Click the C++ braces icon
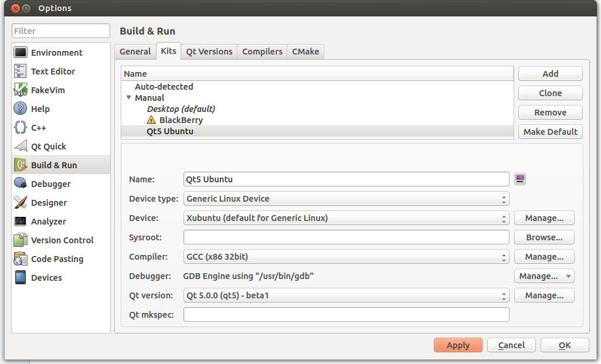Viewport: 601px width, 364px height. pos(21,127)
